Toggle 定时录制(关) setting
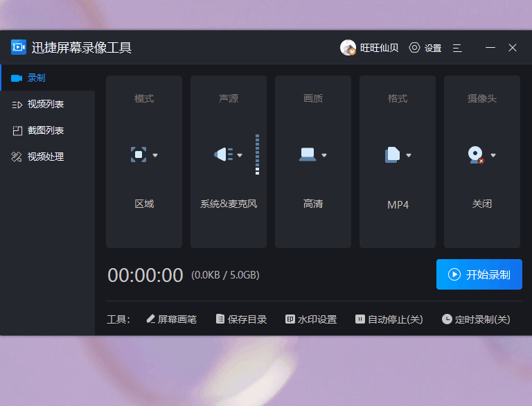The width and height of the screenshot is (532, 406). coord(476,319)
